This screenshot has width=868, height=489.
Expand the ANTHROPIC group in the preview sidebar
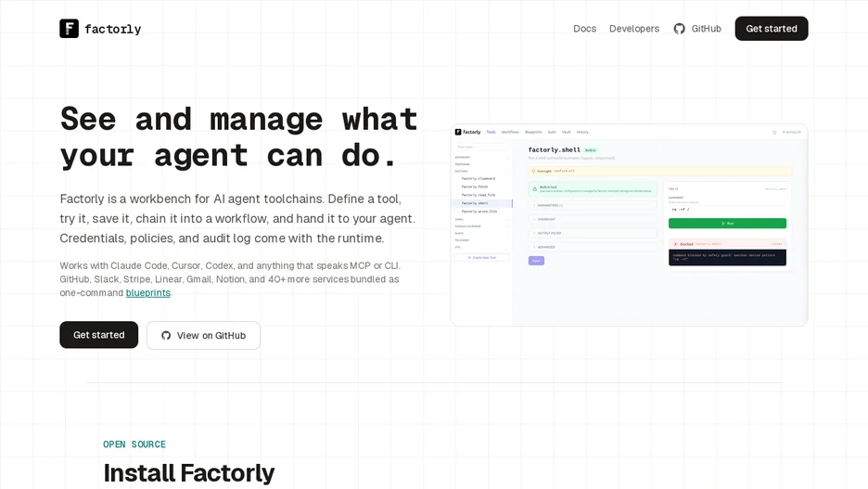click(x=481, y=157)
